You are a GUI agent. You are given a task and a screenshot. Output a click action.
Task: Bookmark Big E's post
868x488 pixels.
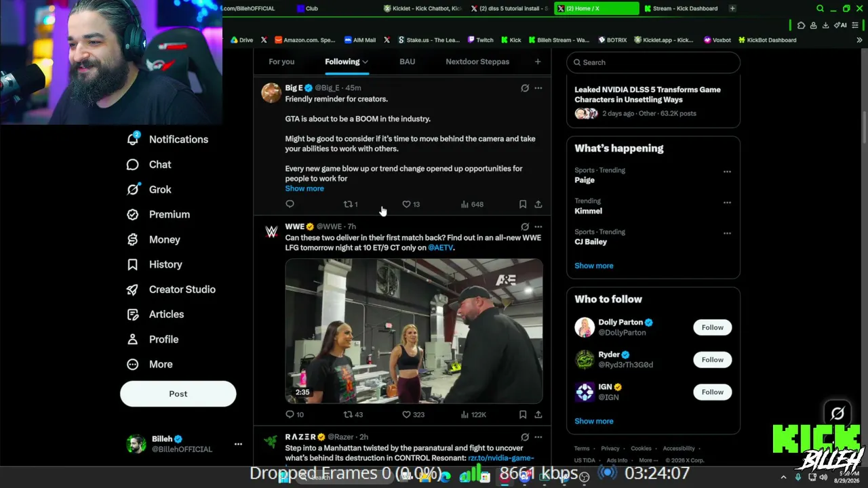point(523,204)
